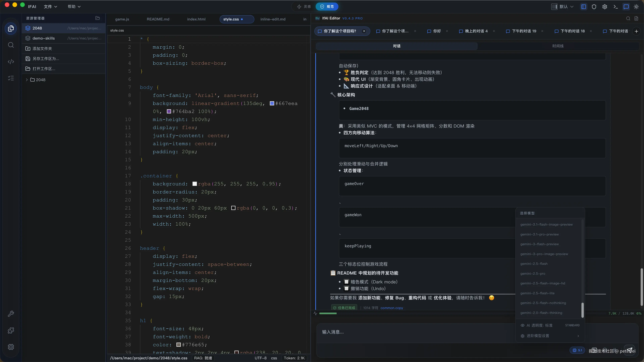
Task: Click the send message paper-plane icon
Action: 629,350
